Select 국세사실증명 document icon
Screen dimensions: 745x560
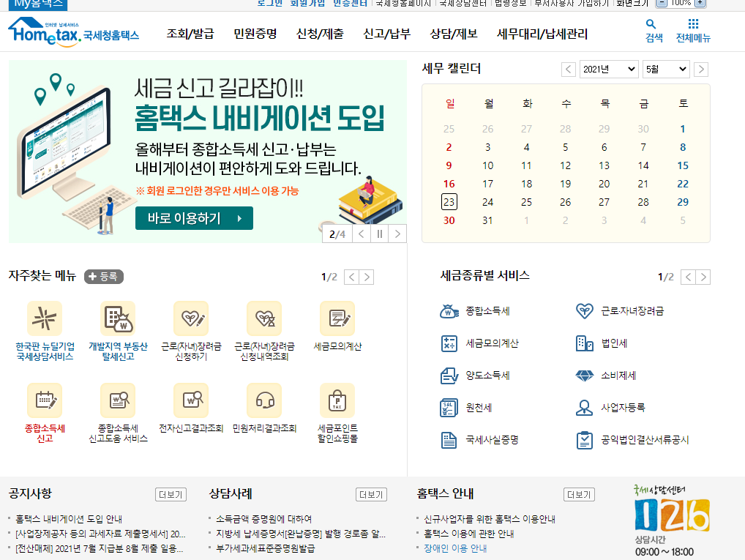449,440
